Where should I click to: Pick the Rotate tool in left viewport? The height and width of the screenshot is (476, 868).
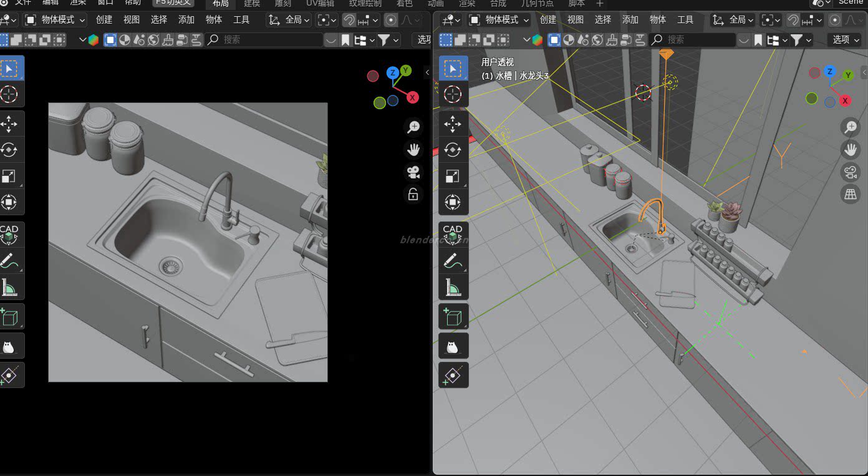pyautogui.click(x=10, y=150)
